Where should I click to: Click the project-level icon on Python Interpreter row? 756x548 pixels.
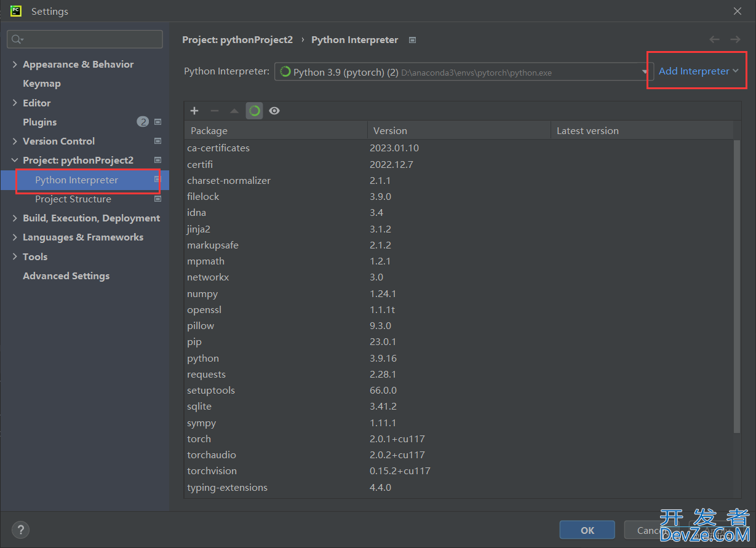click(x=157, y=180)
